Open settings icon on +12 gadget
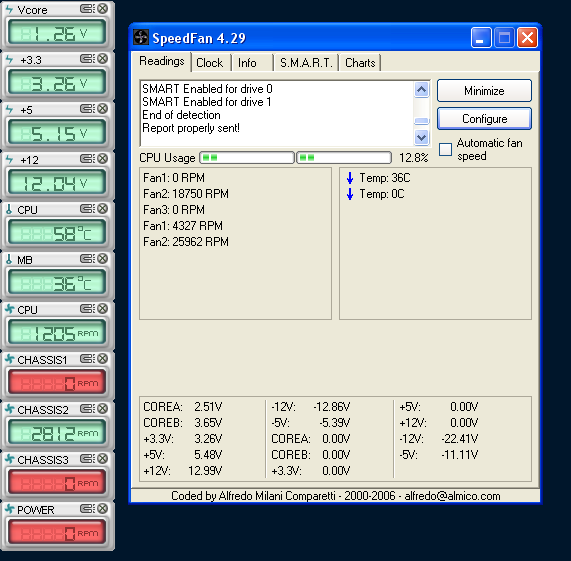This screenshot has height=561, width=571. (87, 158)
